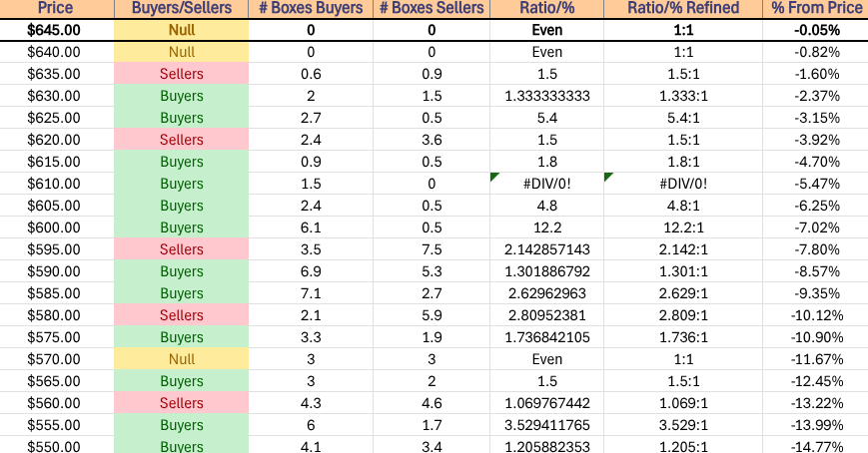This screenshot has width=868, height=453.
Task: Click the -7.02% from price cell
Action: click(816, 227)
